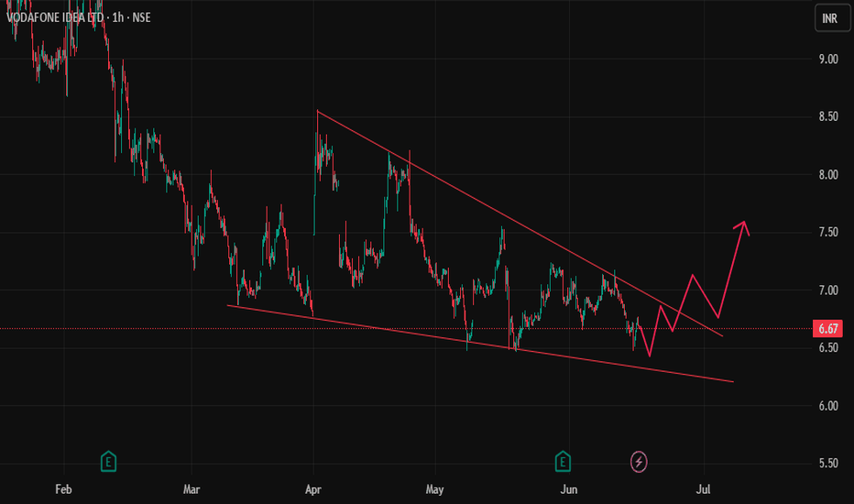Select the lower descending wedge trendline
The width and height of the screenshot is (854, 504).
click(480, 344)
